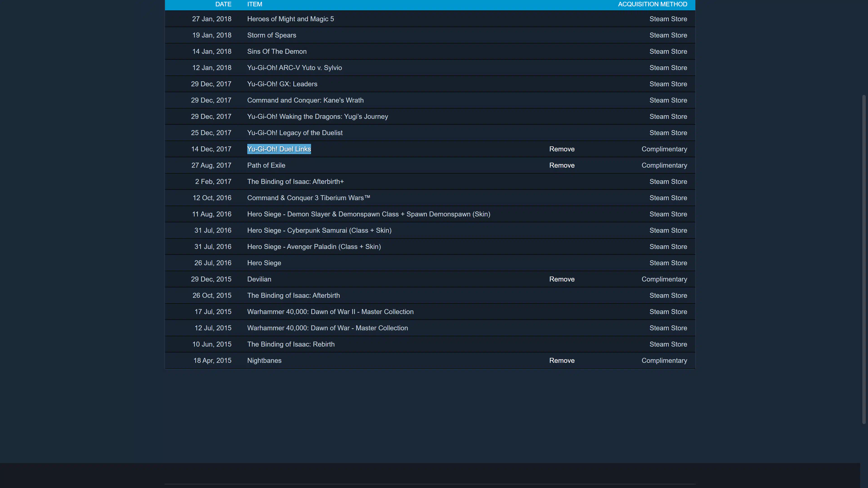868x488 pixels.
Task: Click Steam Store in Heroes of Might and Magic 5 row
Action: (x=668, y=19)
